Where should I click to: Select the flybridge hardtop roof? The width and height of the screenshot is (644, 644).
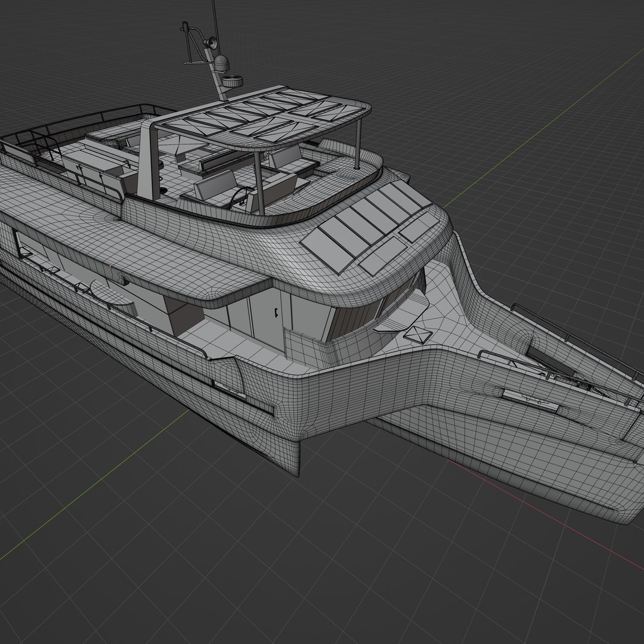click(262, 117)
